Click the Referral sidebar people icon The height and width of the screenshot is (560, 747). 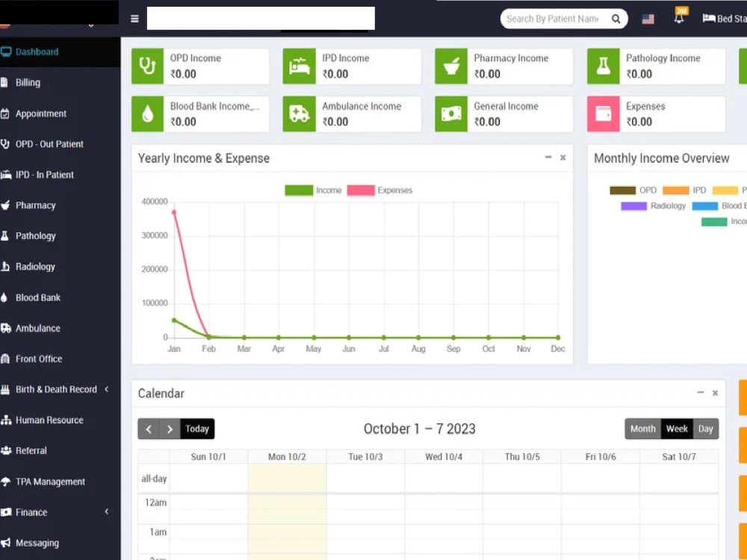pos(6,450)
